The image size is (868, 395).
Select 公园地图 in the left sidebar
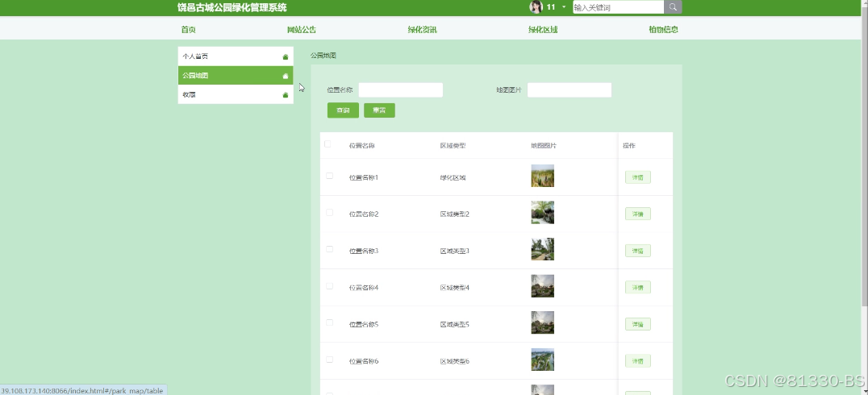tap(236, 75)
